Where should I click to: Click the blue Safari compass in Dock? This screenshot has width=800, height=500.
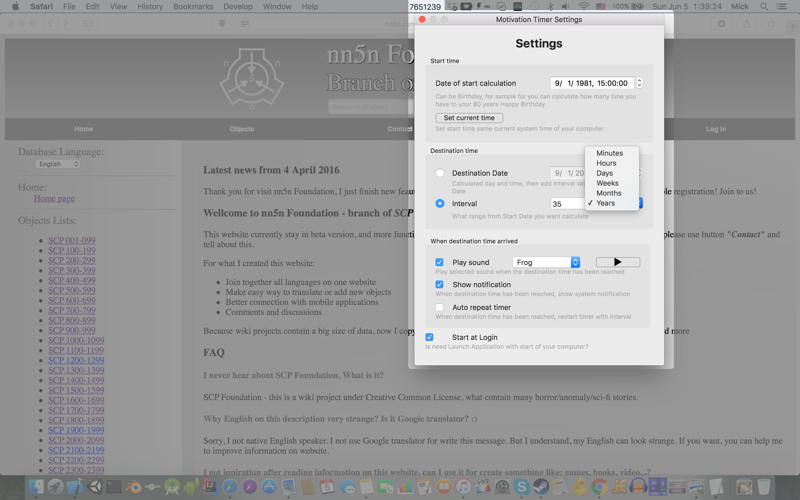[x=230, y=487]
